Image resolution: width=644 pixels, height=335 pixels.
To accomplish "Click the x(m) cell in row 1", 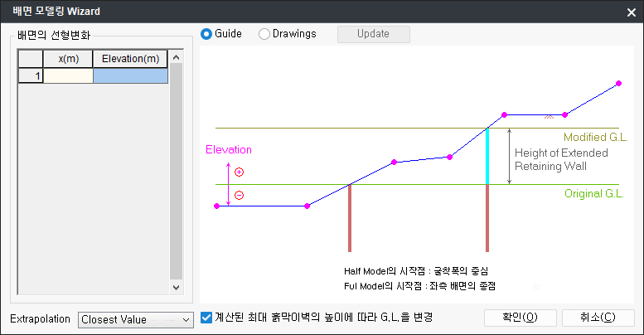I will (x=68, y=76).
